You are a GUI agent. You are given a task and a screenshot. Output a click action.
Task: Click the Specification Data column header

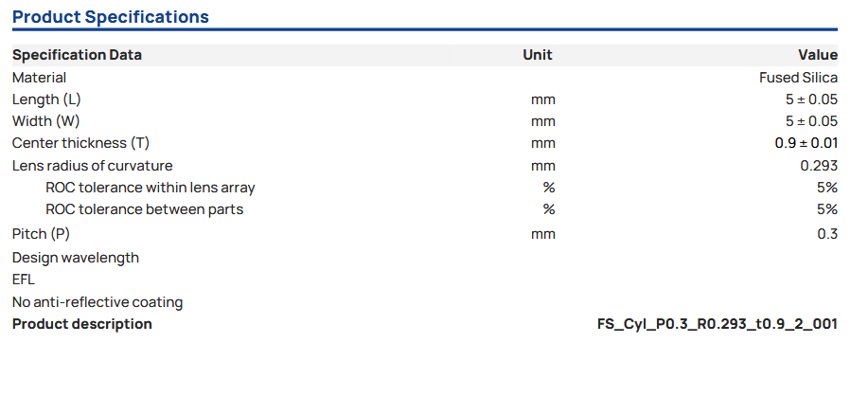[77, 55]
